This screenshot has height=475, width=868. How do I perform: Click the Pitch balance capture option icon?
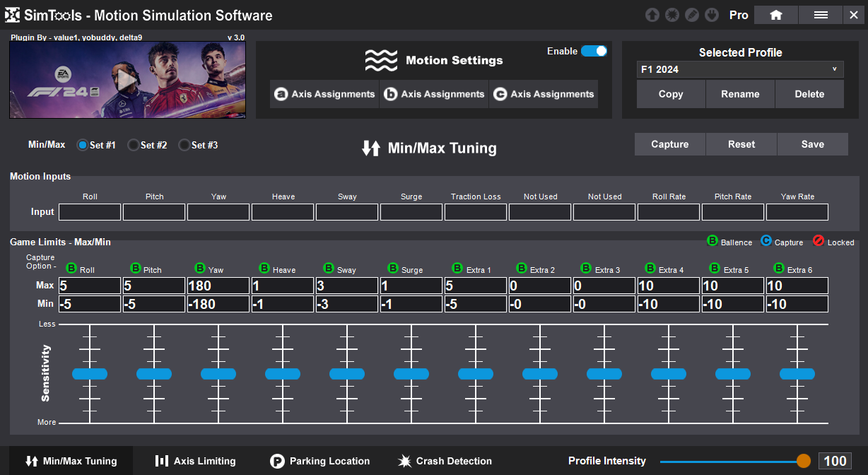tap(136, 269)
